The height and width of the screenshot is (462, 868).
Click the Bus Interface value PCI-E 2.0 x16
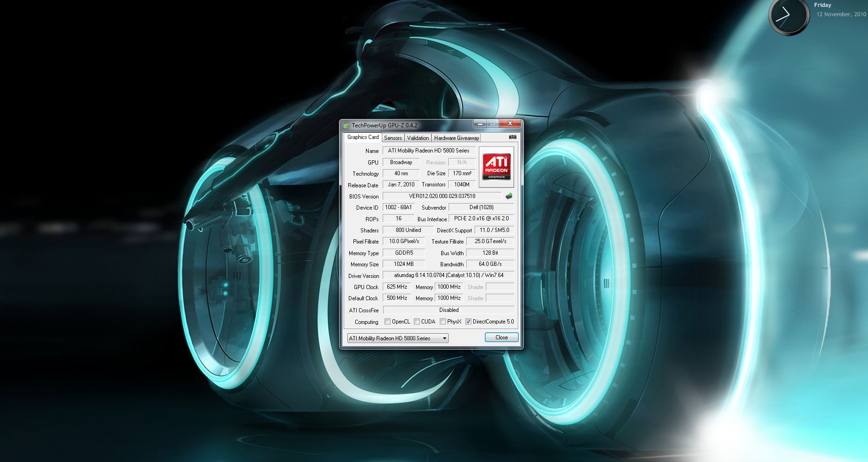[x=481, y=218]
